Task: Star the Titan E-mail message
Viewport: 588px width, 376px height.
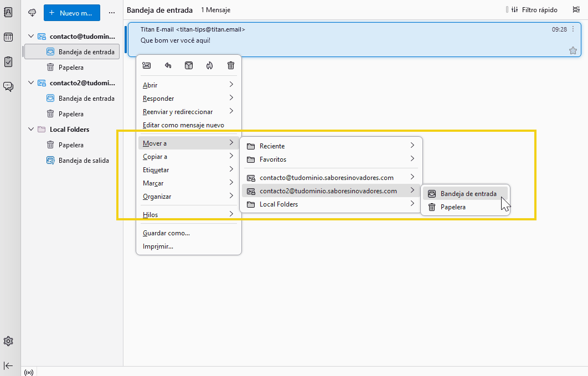Action: (572, 50)
